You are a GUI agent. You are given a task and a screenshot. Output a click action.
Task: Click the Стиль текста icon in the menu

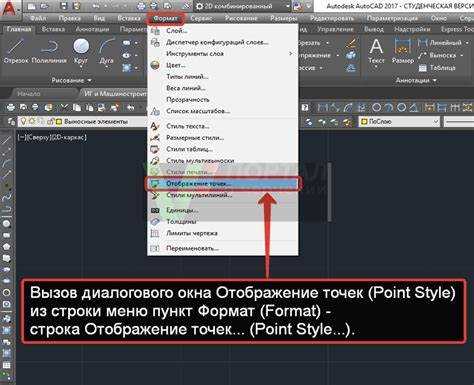pos(155,126)
